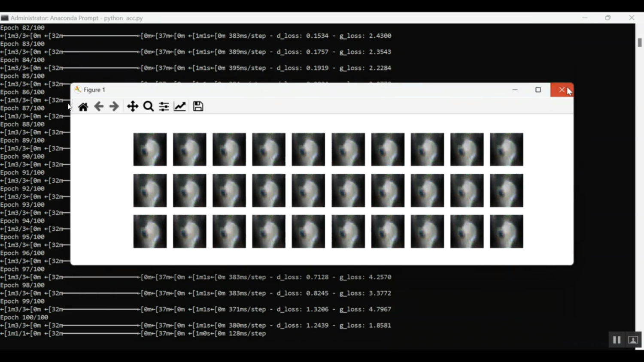This screenshot has height=362, width=644.
Task: Reset plot with the Home button
Action: (83, 106)
